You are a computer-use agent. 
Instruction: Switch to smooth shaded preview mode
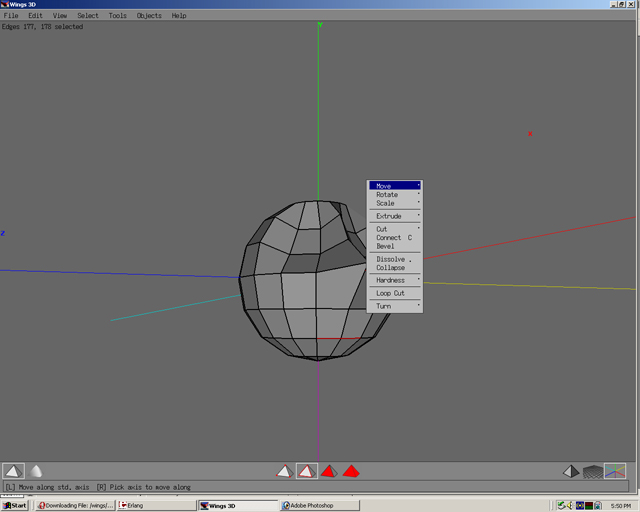pyautogui.click(x=36, y=471)
